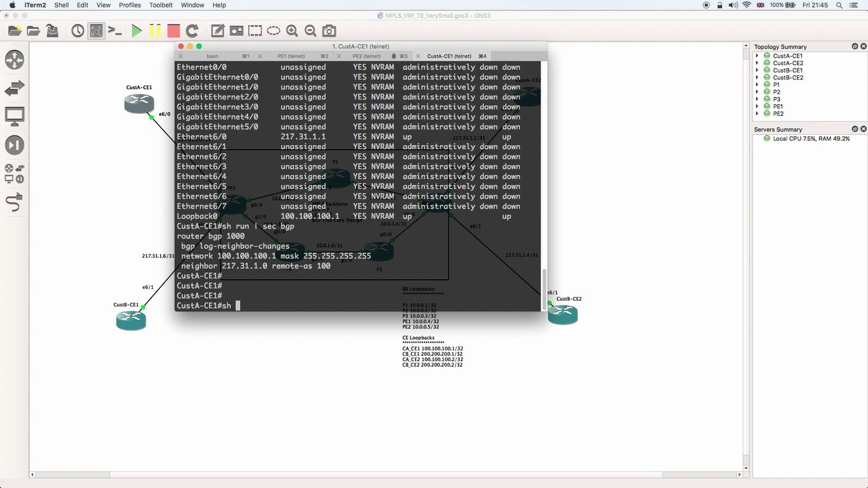The height and width of the screenshot is (488, 868).
Task: Browse end devices in the sidebar
Action: (x=14, y=116)
